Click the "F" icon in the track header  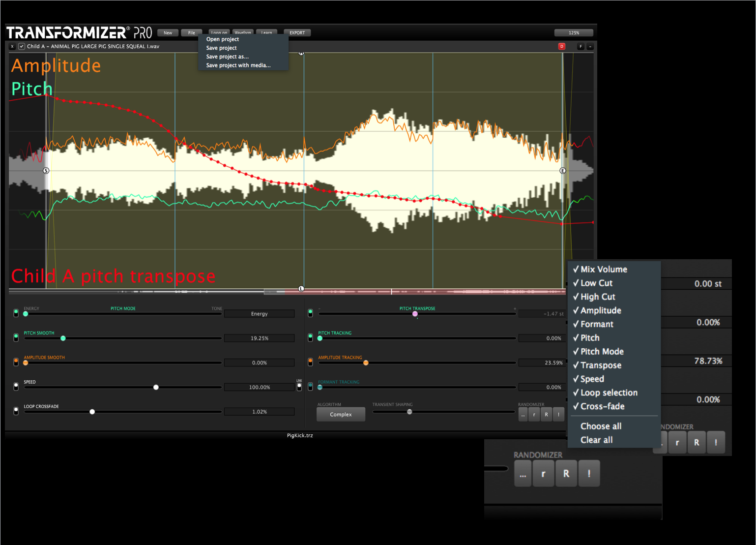tap(581, 46)
